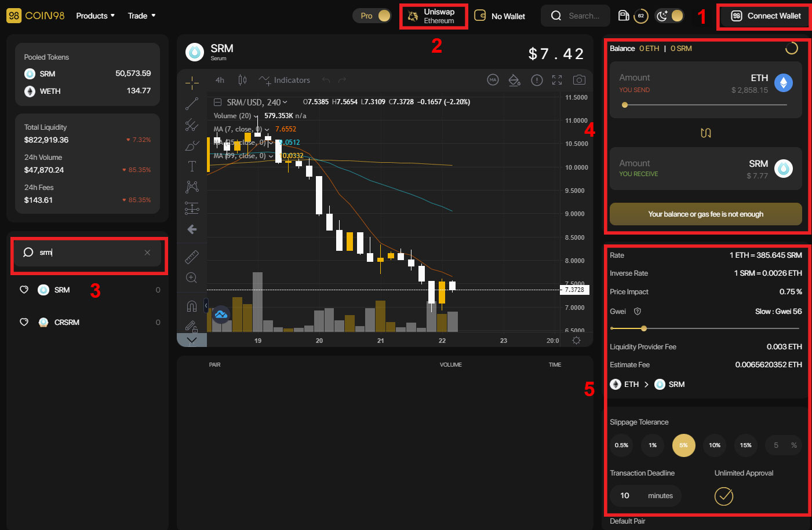The height and width of the screenshot is (530, 812).
Task: Select the text annotation tool
Action: pyautogui.click(x=192, y=166)
